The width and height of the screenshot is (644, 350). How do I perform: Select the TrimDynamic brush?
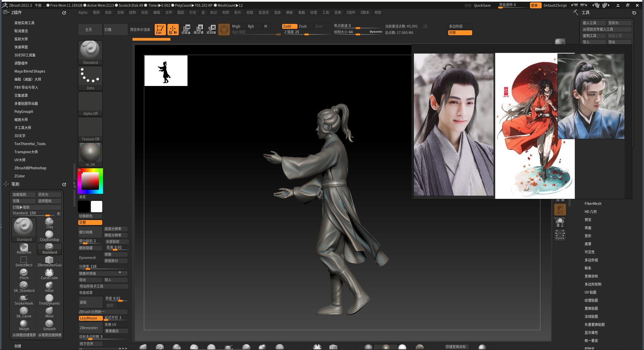[49, 300]
